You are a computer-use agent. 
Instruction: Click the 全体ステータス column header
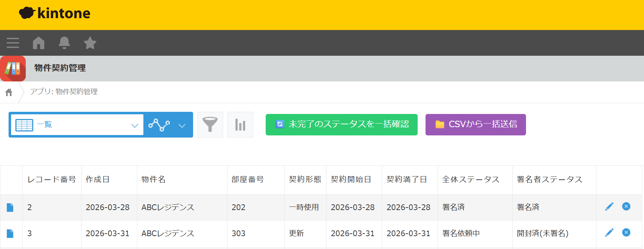[x=471, y=179]
